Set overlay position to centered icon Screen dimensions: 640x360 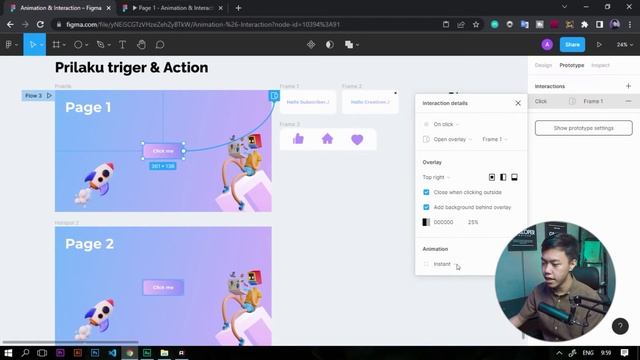(492, 177)
